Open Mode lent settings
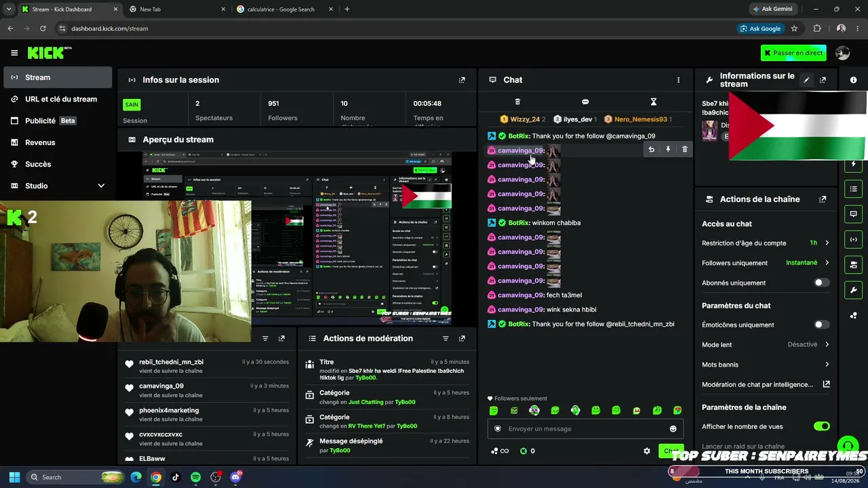The width and height of the screenshot is (868, 488). point(766,344)
